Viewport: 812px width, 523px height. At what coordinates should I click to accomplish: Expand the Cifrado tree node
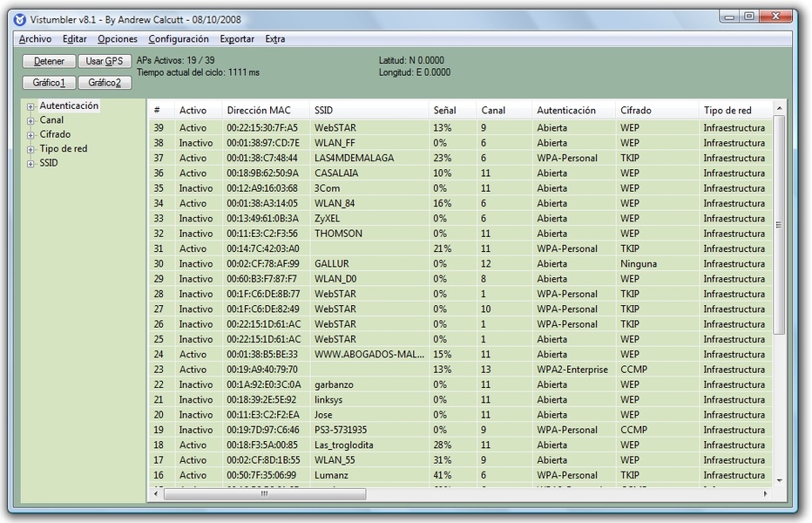[x=30, y=135]
